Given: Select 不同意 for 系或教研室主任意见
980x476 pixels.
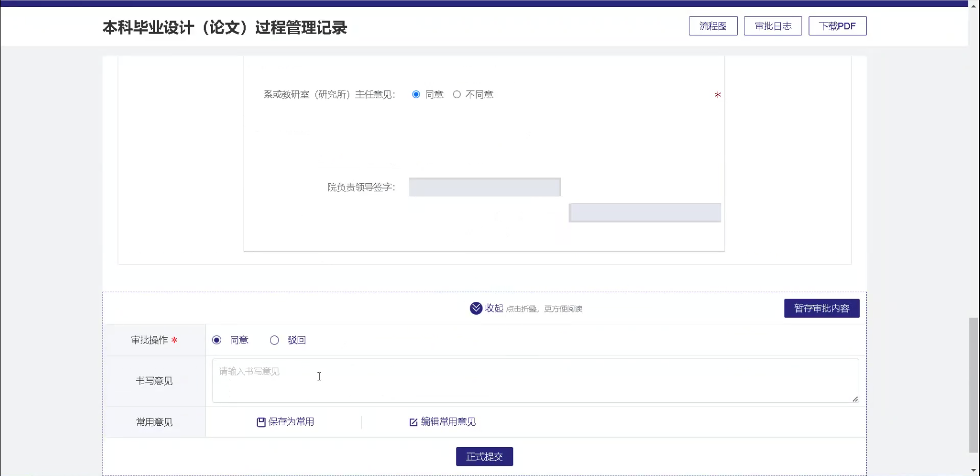Looking at the screenshot, I should (457, 95).
